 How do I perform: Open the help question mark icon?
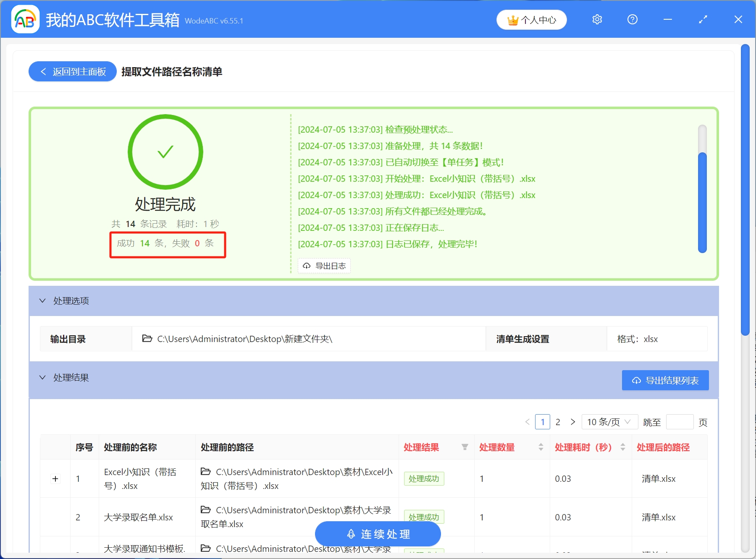pos(632,19)
